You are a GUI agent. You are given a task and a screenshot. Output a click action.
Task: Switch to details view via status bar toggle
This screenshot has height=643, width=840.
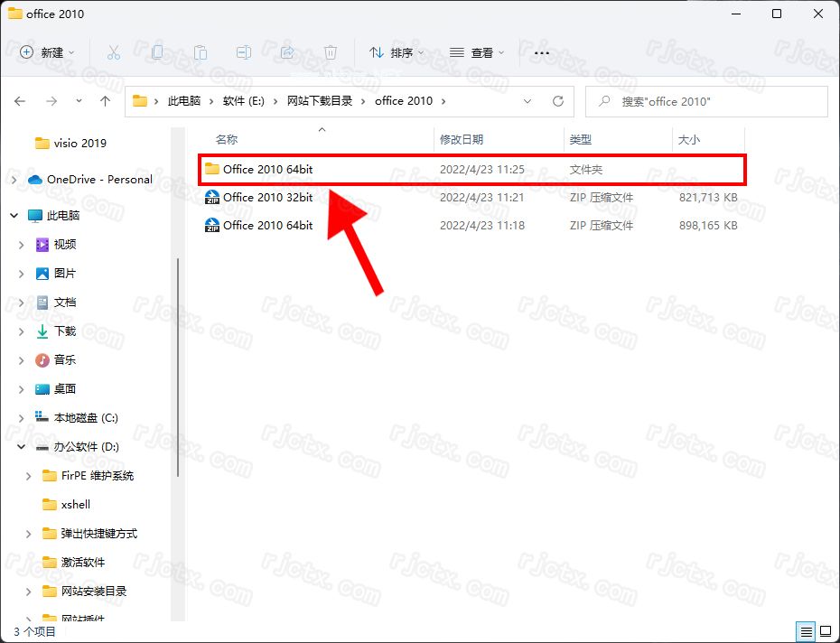(807, 631)
